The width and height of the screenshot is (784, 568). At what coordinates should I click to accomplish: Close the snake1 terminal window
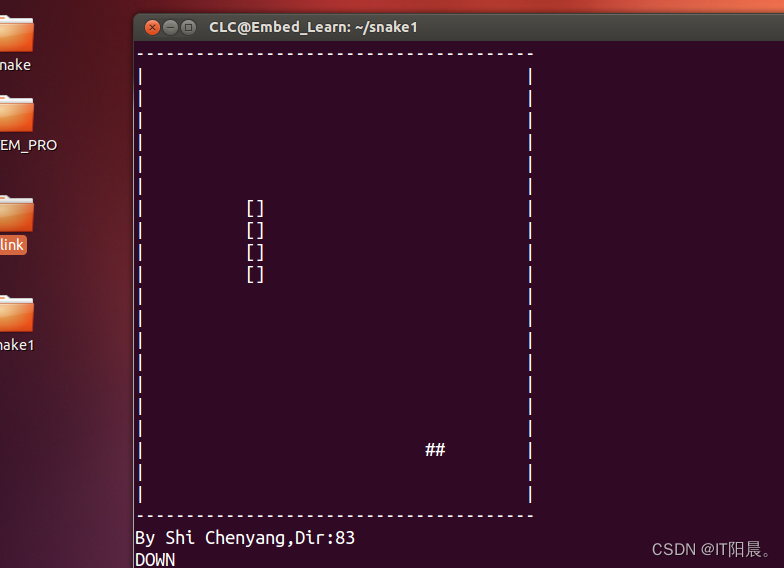152,27
